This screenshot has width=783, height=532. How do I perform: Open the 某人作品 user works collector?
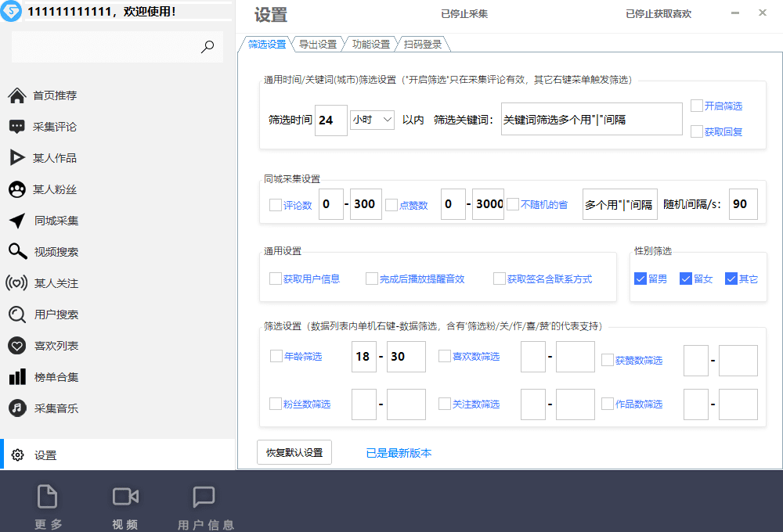tap(56, 158)
